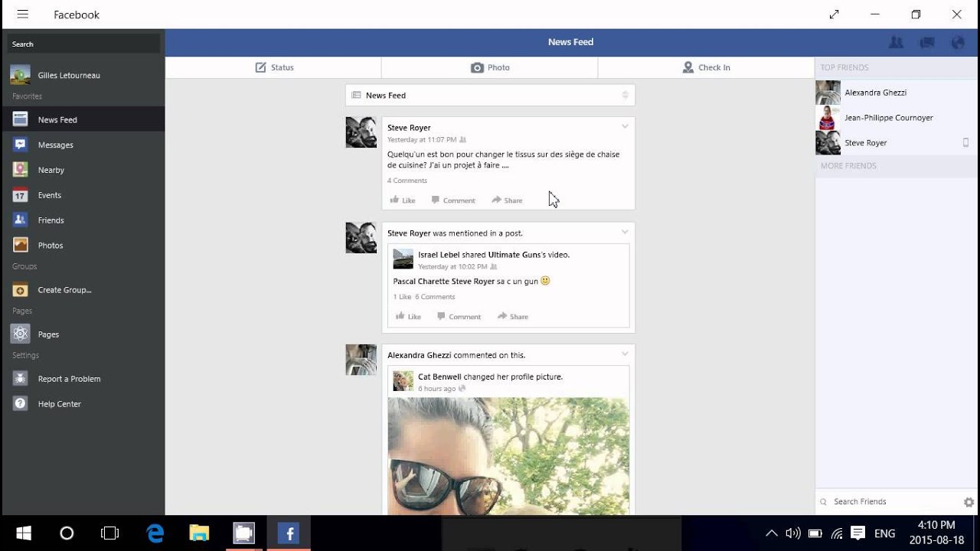Select Steve Royer in Top Friends

[x=897, y=143]
